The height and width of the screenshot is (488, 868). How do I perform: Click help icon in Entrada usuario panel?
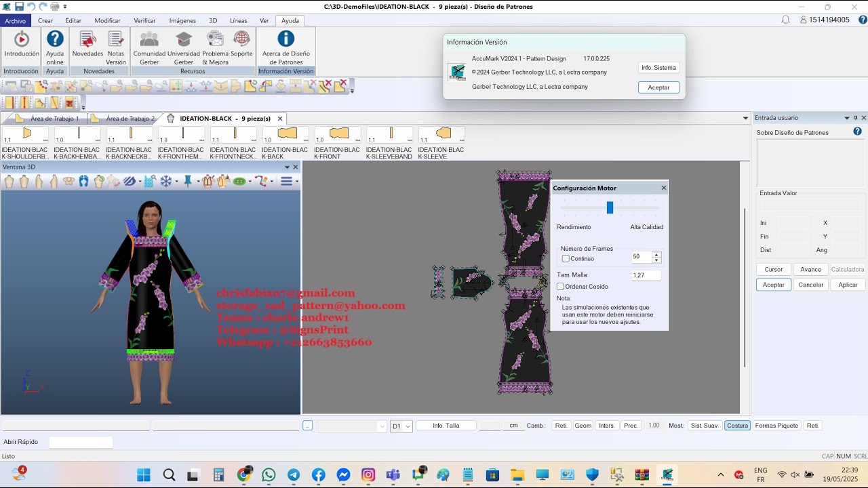(x=857, y=131)
